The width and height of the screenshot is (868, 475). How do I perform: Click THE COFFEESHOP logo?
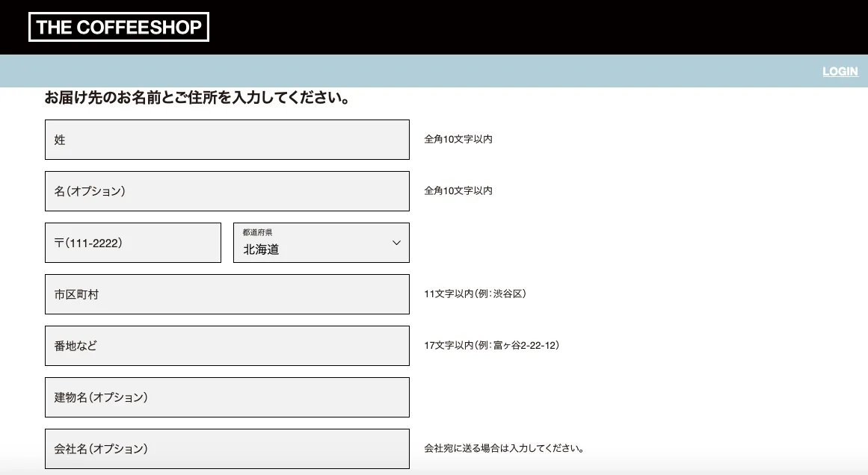point(118,27)
